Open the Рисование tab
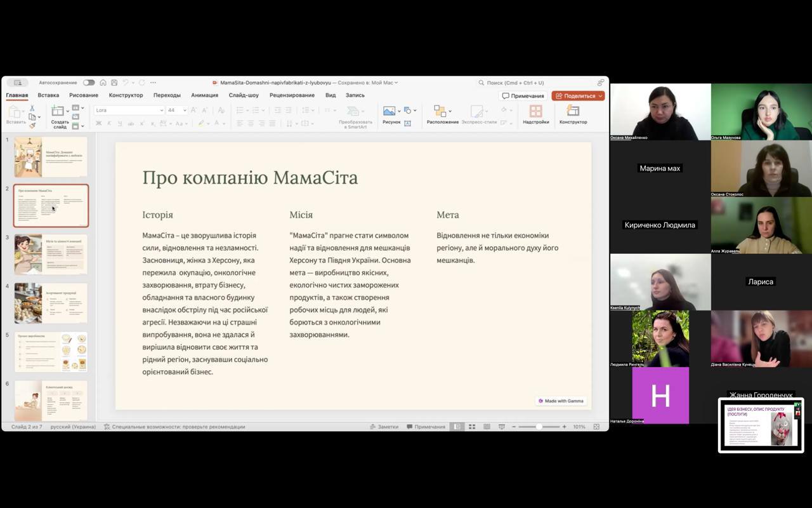Screen dimensions: 812x508 (84, 95)
